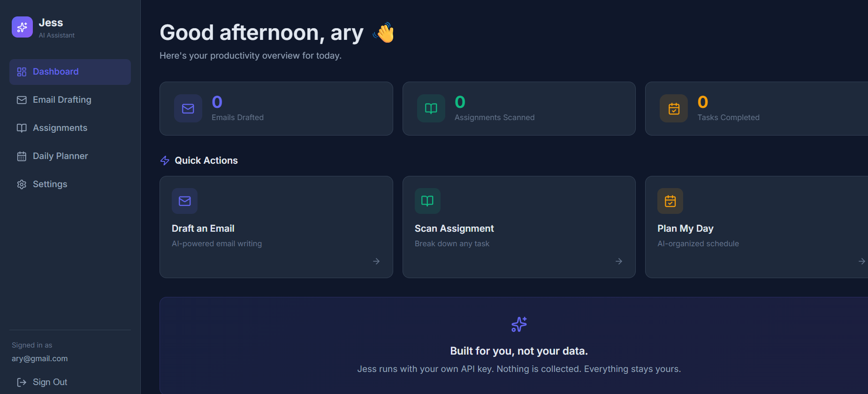Click the book icon beside Assignments Scanned
This screenshot has width=868, height=394.
[x=431, y=108]
